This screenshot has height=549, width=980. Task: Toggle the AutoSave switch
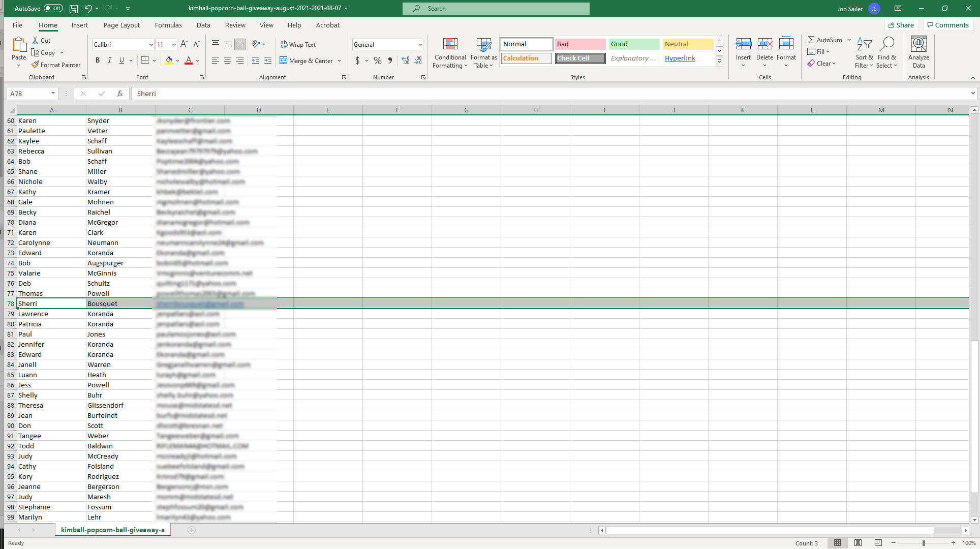coord(53,9)
